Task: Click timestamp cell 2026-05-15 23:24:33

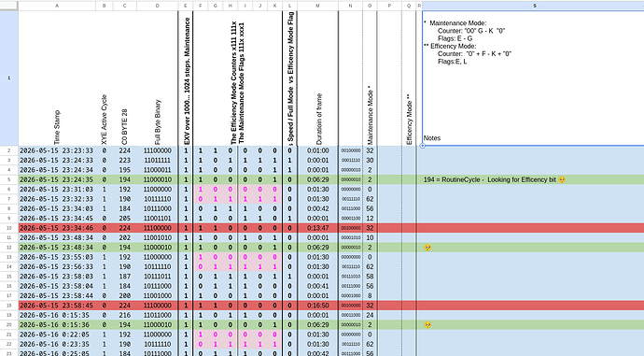Action: point(57,161)
